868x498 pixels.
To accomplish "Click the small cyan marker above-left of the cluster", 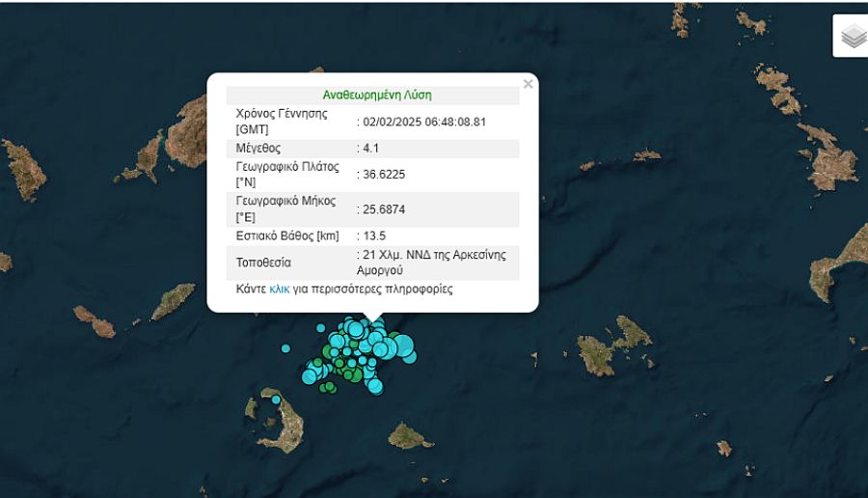I will pos(320,328).
